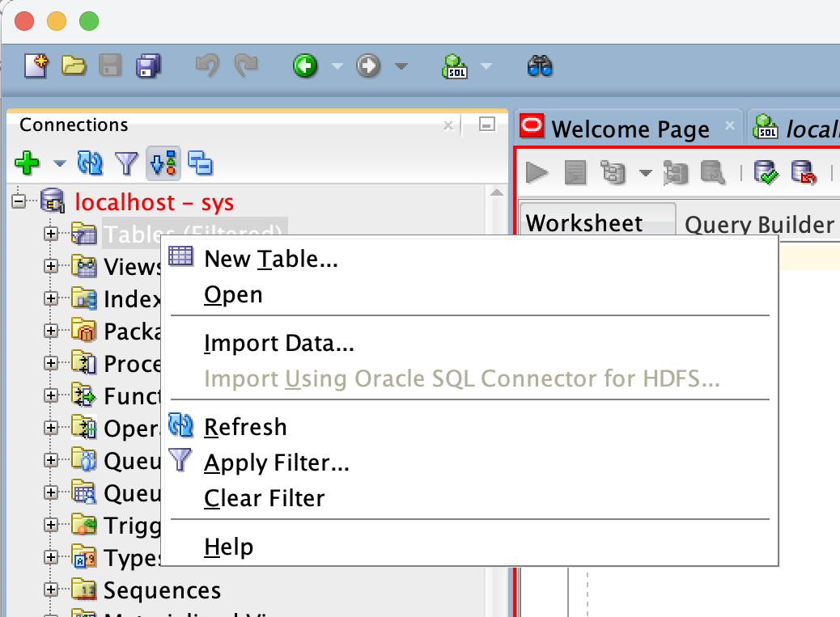The width and height of the screenshot is (840, 617).
Task: Select Import Data... in context menu
Action: pos(278,343)
